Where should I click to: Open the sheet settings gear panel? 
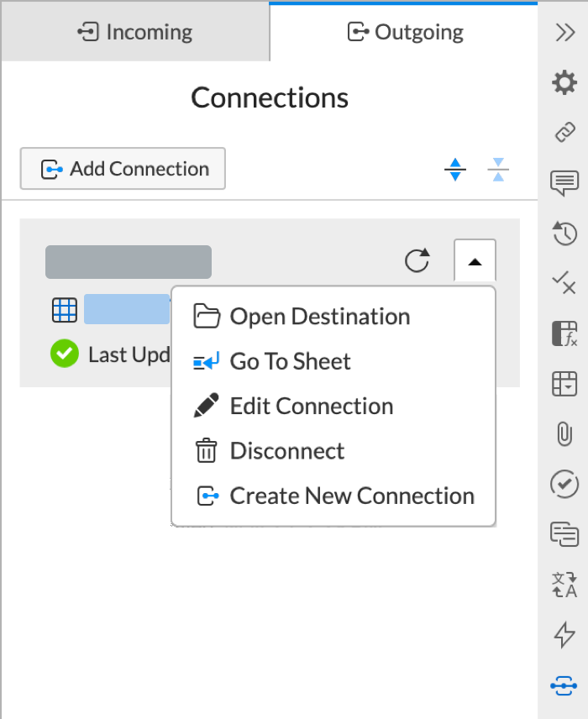[564, 82]
